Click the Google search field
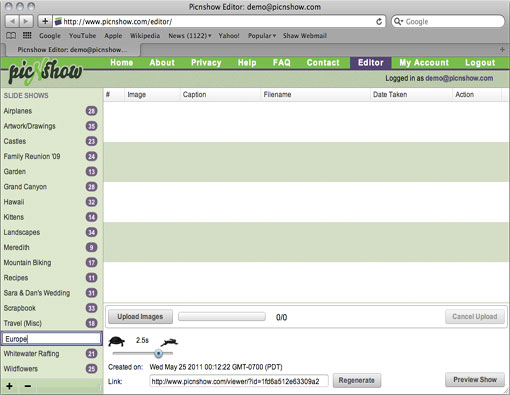Screen dimensions: 510x395 pyautogui.click(x=448, y=22)
